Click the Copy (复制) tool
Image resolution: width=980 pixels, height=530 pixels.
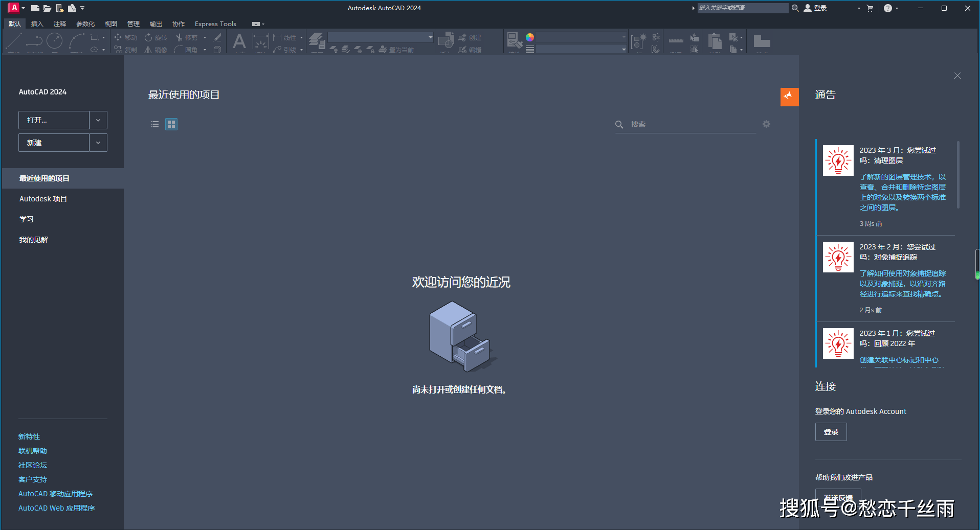tap(125, 50)
